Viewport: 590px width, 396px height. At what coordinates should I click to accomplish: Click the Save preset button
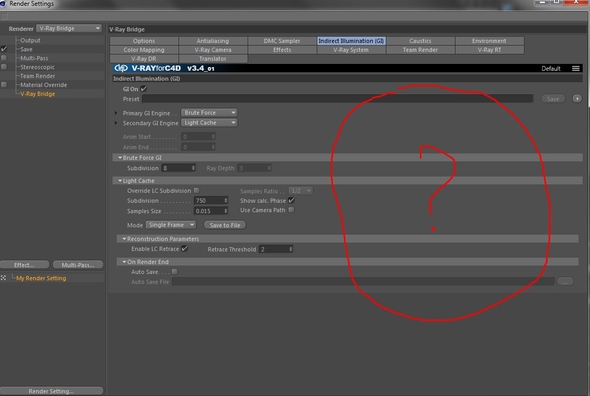(553, 99)
